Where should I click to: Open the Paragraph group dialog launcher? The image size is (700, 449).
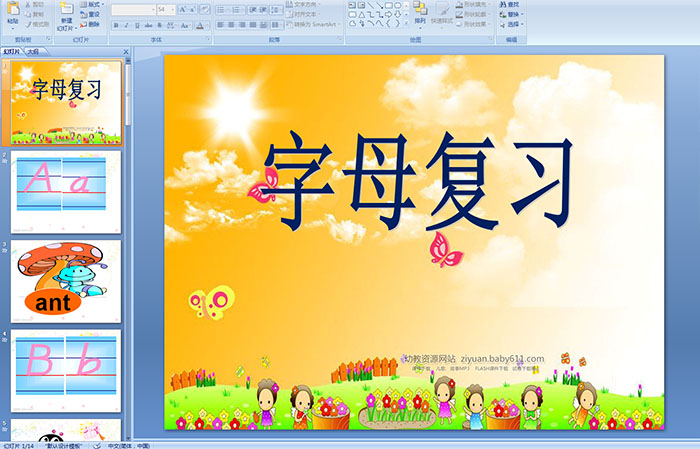click(x=340, y=40)
